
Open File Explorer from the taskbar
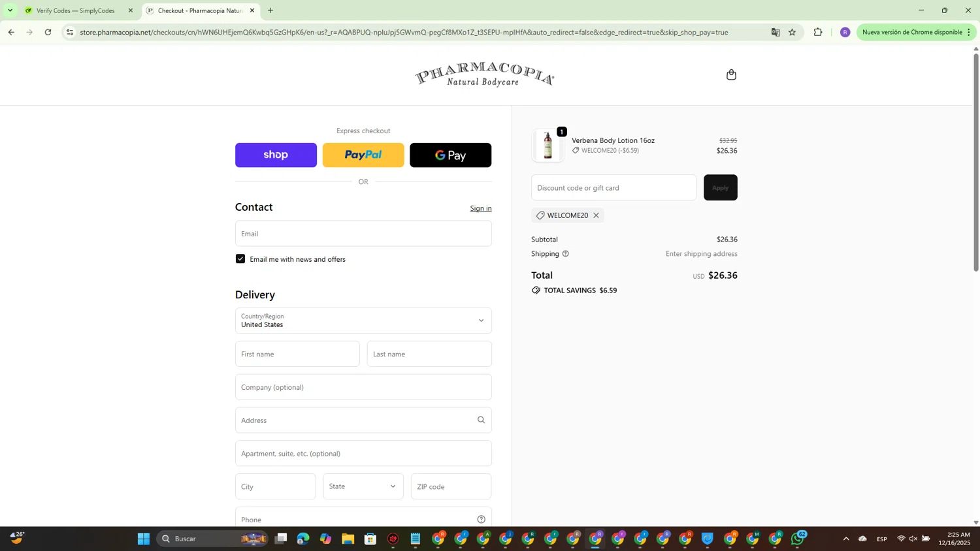[x=348, y=539]
